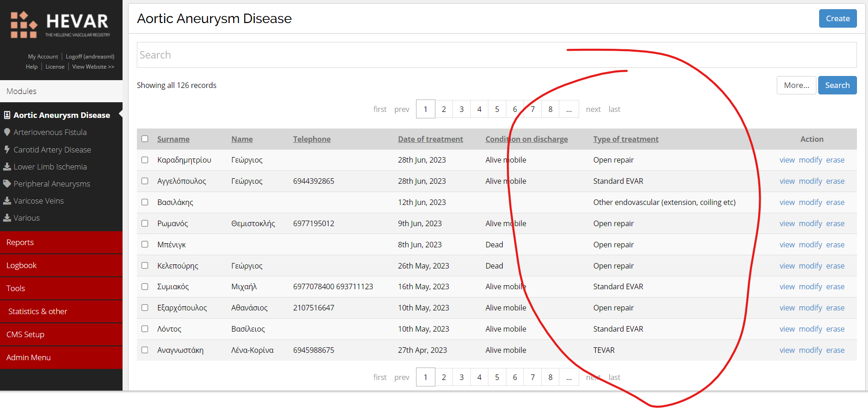This screenshot has height=409, width=868.
Task: Toggle the select-all checkbox in table header
Action: tap(145, 139)
